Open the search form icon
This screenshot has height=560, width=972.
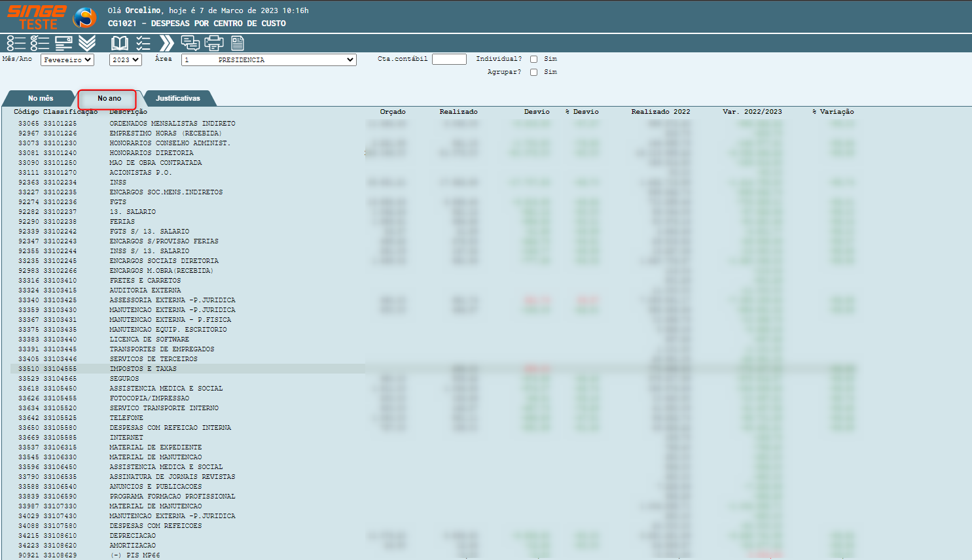(63, 43)
